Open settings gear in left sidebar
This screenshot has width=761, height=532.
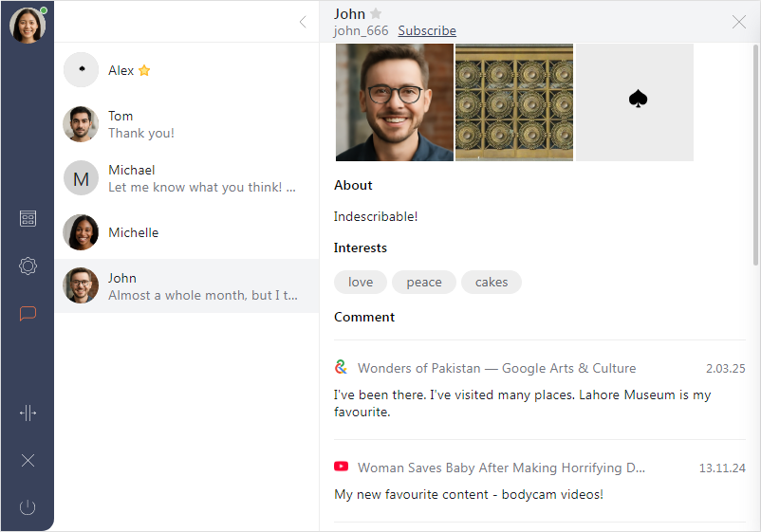[x=28, y=266]
